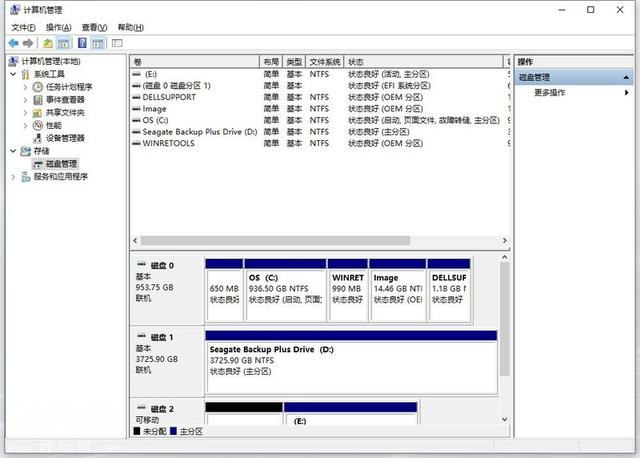Select the OS (C:) partition on 磁盘 0
The image size is (640, 458).
285,290
